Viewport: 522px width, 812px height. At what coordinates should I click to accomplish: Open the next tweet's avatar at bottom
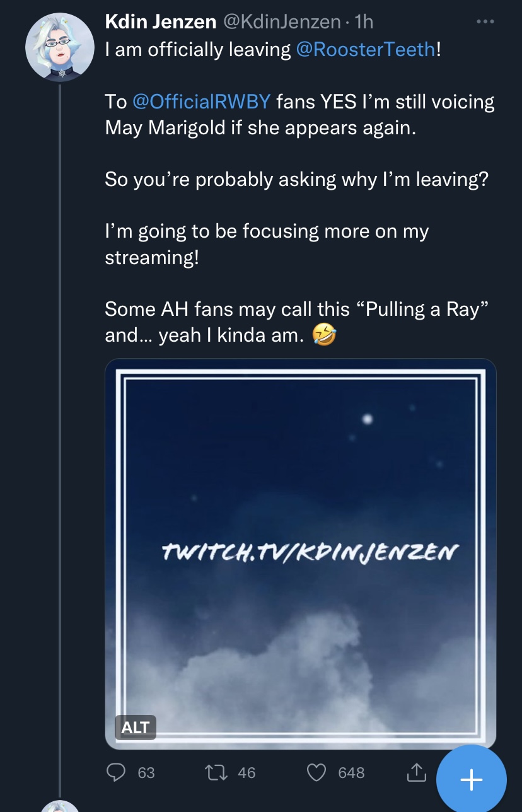(x=59, y=805)
